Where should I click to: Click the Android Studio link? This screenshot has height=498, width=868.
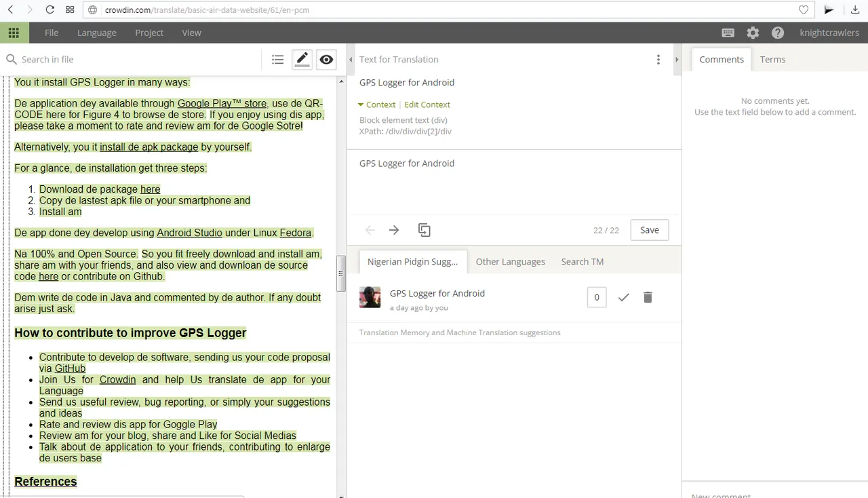coord(189,233)
